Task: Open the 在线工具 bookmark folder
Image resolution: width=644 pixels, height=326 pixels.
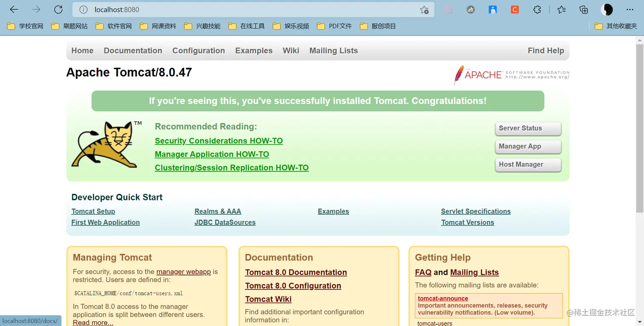Action: 247,26
